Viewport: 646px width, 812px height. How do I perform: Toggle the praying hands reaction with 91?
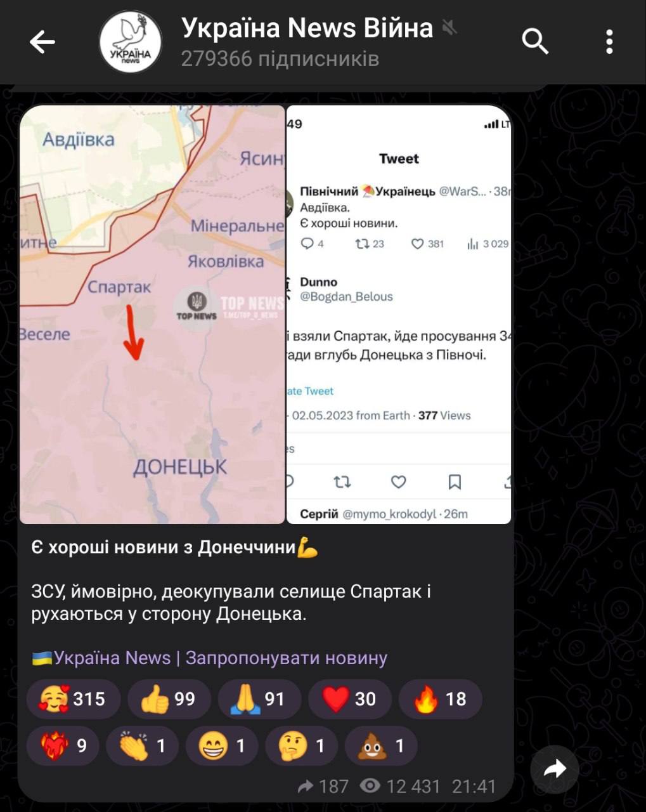[259, 699]
